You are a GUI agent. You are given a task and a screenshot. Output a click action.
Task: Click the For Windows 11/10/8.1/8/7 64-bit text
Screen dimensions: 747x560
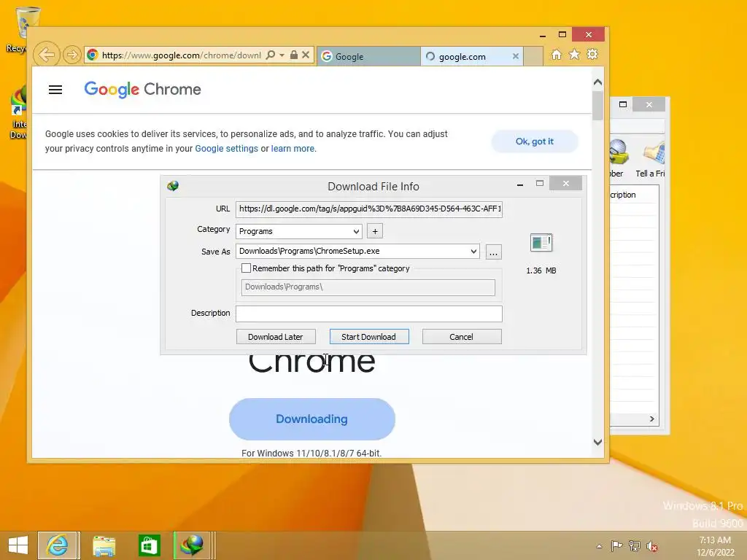(311, 453)
